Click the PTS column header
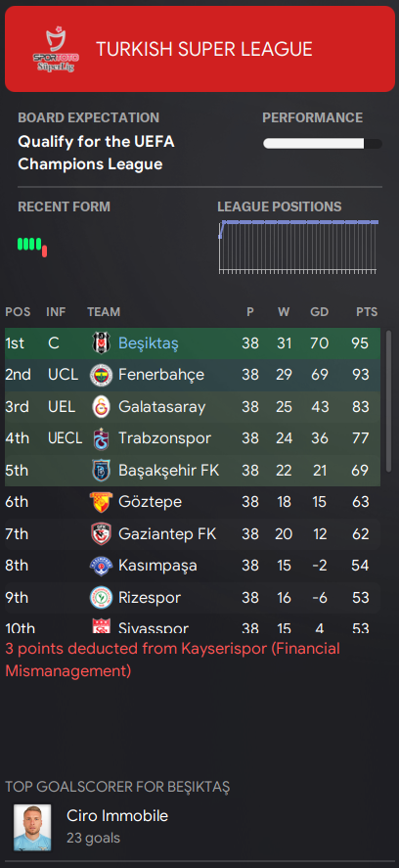 [367, 312]
